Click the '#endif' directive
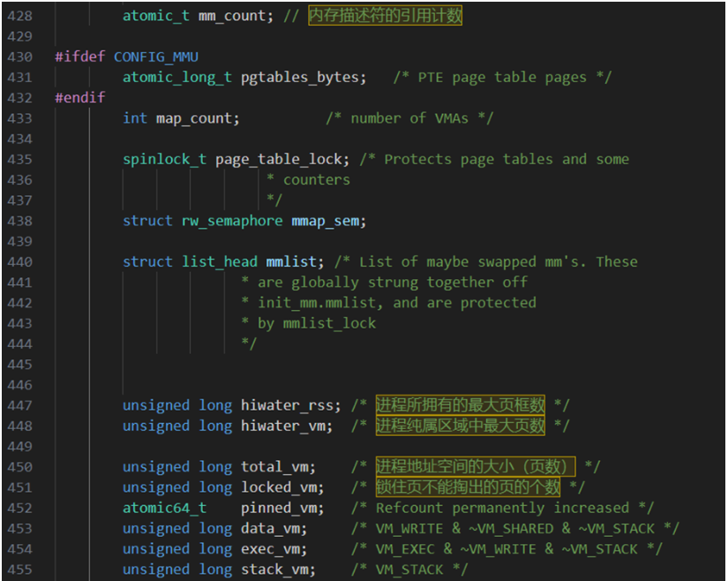Viewport: 728px width, 581px height. click(x=80, y=97)
